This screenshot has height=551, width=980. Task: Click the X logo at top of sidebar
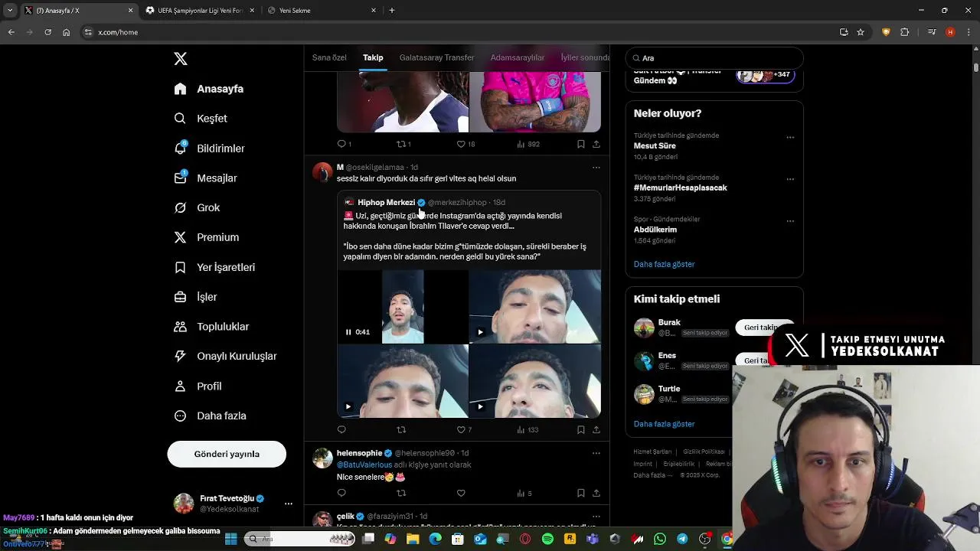(181, 59)
